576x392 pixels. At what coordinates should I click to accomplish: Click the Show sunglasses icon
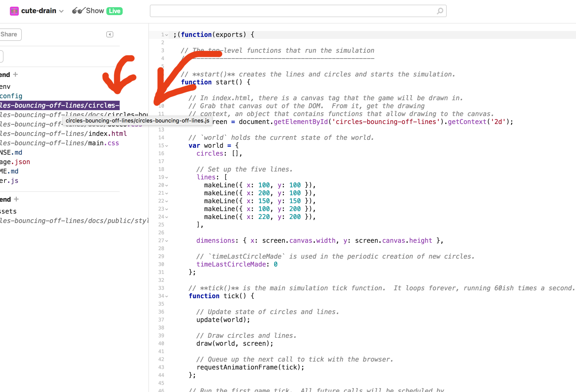78,11
